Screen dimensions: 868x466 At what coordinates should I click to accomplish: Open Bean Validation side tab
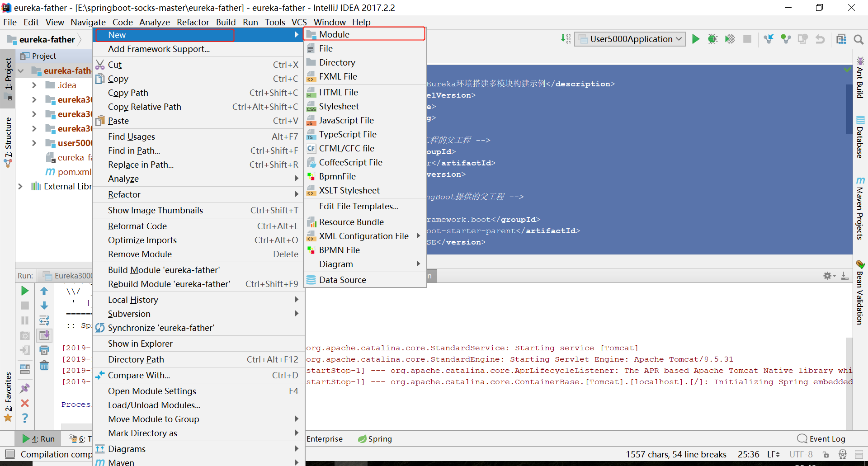(860, 292)
